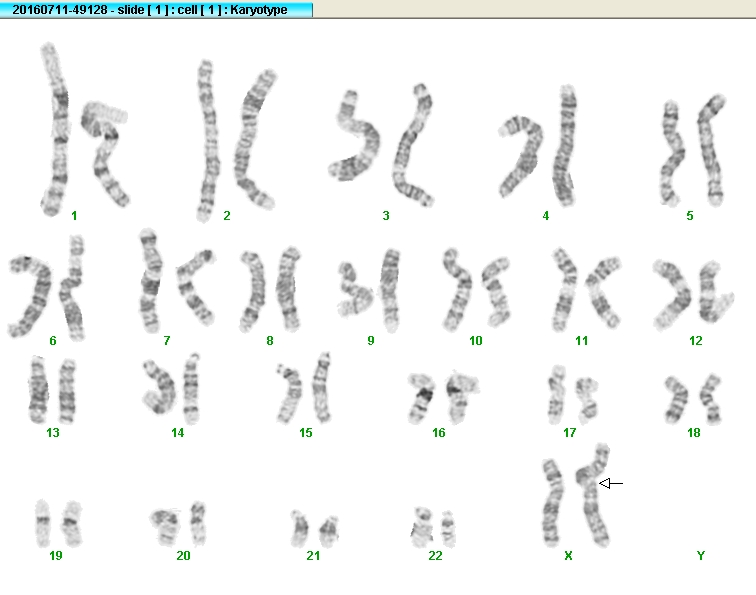This screenshot has width=756, height=595.
Task: Select the right chromosome 15 homolog
Action: click(321, 388)
